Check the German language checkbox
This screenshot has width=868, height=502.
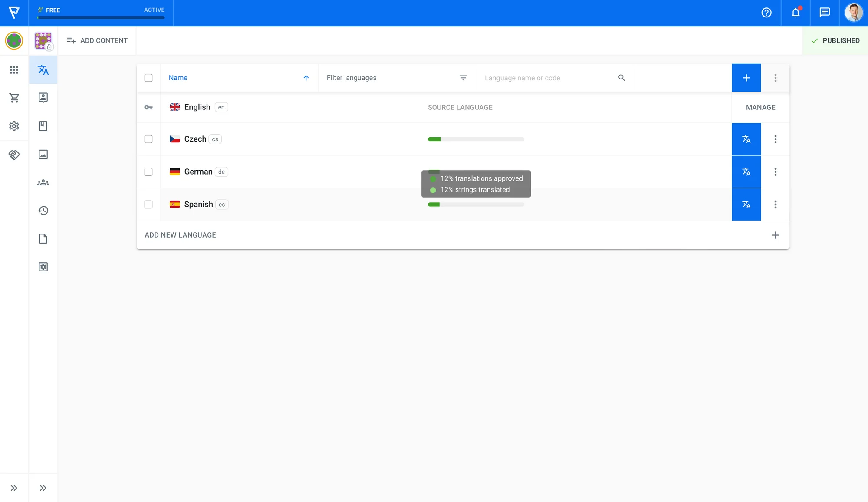point(148,172)
